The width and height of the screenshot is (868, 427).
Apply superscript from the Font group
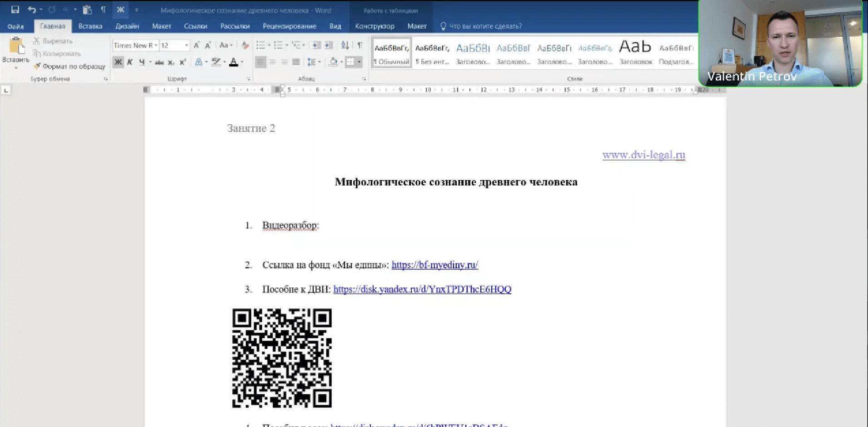click(x=182, y=62)
